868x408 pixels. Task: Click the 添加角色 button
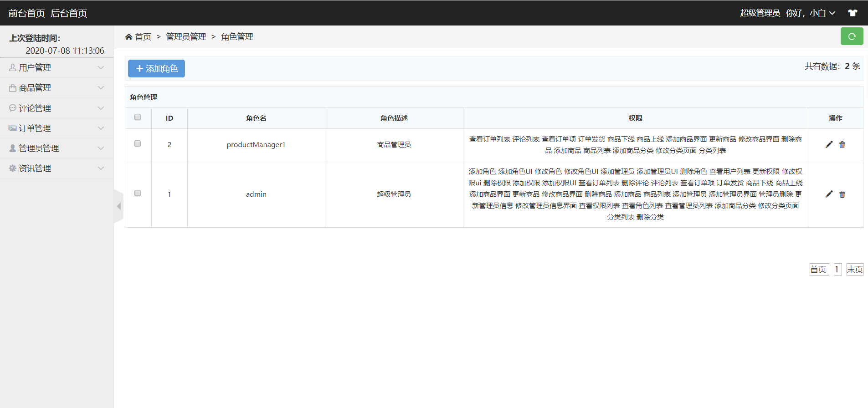pyautogui.click(x=156, y=68)
